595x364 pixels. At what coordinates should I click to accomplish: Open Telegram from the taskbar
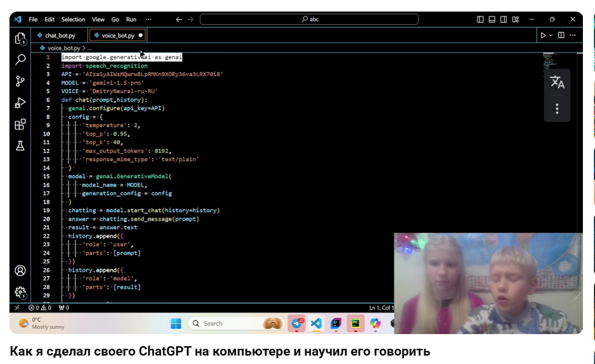pos(297,324)
